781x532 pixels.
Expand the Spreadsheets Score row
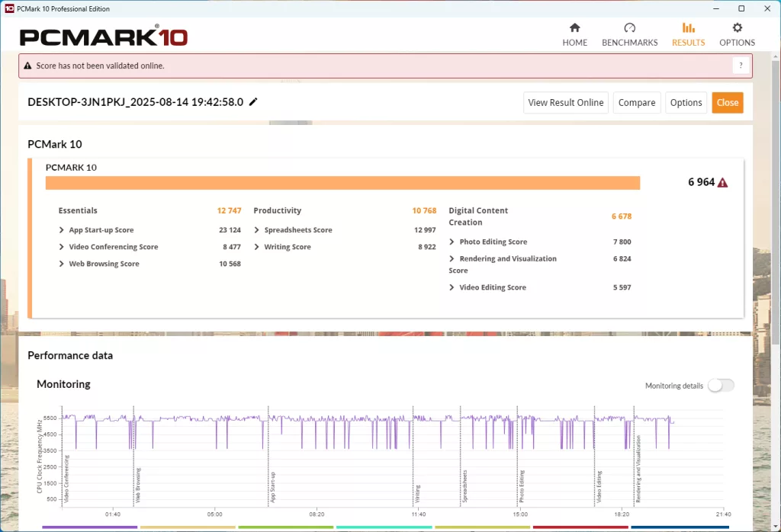tap(257, 230)
